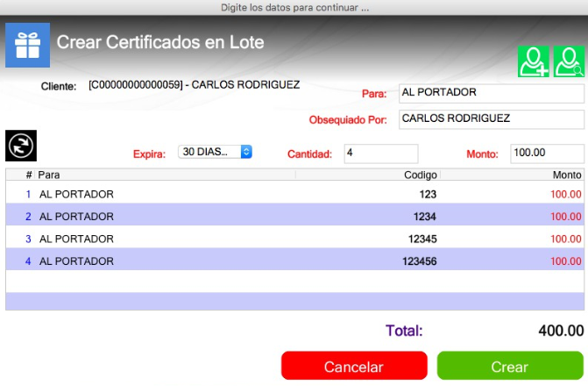
Task: Click the Para column header
Action: click(x=165, y=175)
